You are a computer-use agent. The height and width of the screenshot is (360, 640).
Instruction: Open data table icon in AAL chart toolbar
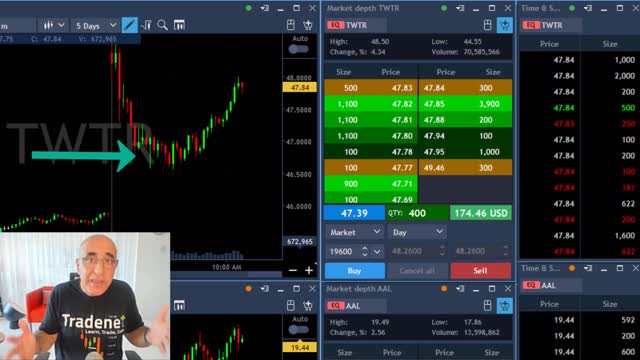[x=179, y=305]
